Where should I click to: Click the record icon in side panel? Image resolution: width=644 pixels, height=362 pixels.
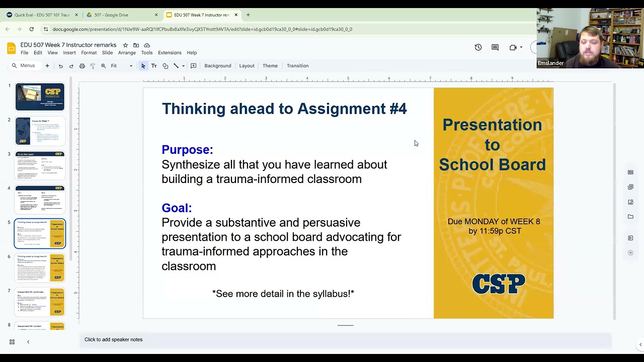[x=630, y=253]
